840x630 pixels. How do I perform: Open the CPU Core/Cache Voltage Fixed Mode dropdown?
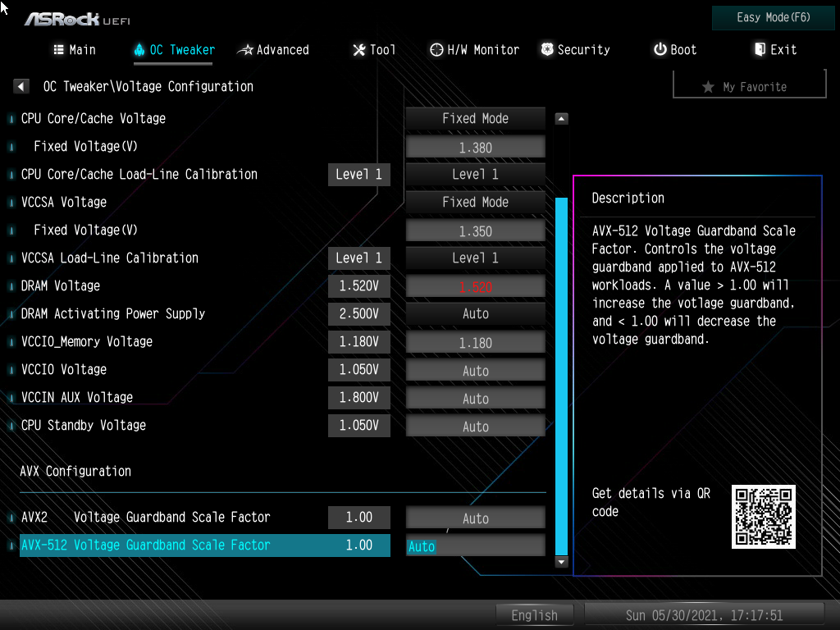(475, 118)
